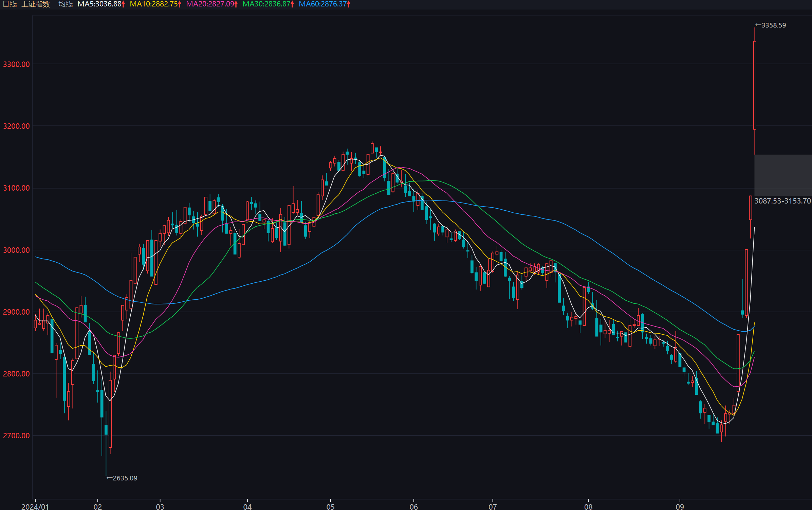The image size is (812, 510).
Task: Click the 3200.00 price axis label
Action: click(16, 126)
